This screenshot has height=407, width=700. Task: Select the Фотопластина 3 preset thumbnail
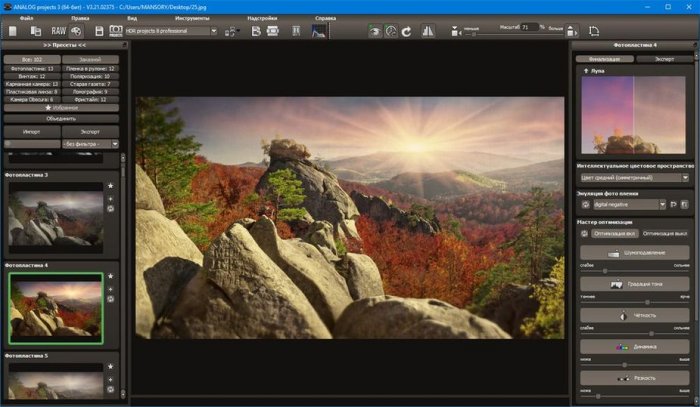coord(55,219)
